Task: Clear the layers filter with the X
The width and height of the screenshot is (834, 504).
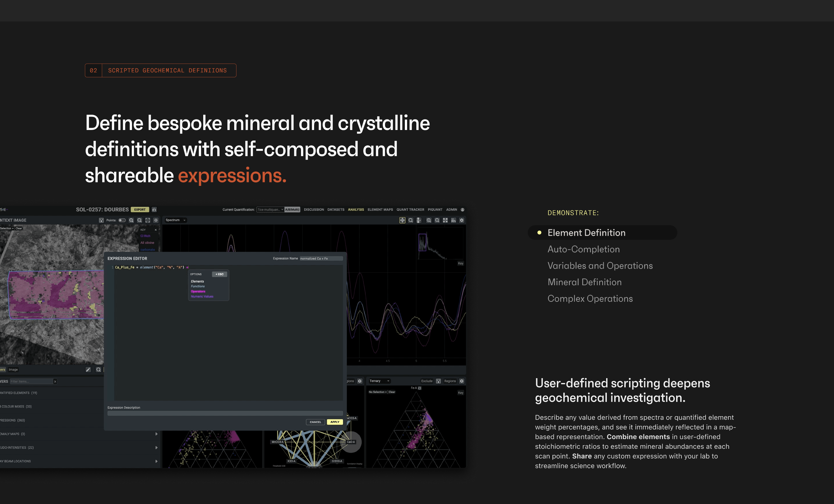Action: tap(55, 382)
